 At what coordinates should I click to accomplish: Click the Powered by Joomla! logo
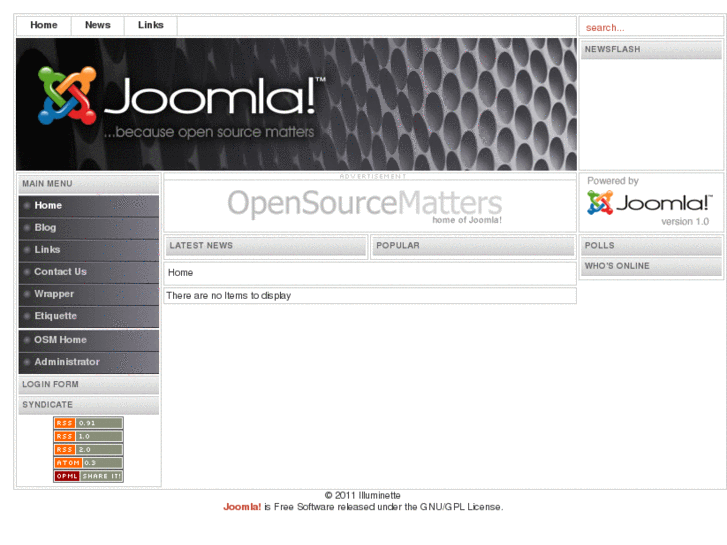coord(649,203)
